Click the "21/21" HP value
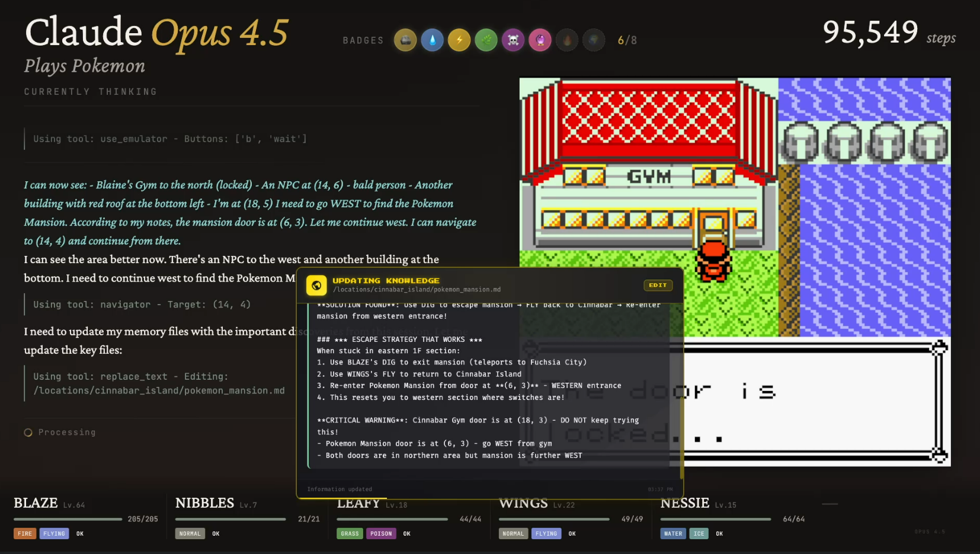This screenshot has width=980, height=554. 309,519
